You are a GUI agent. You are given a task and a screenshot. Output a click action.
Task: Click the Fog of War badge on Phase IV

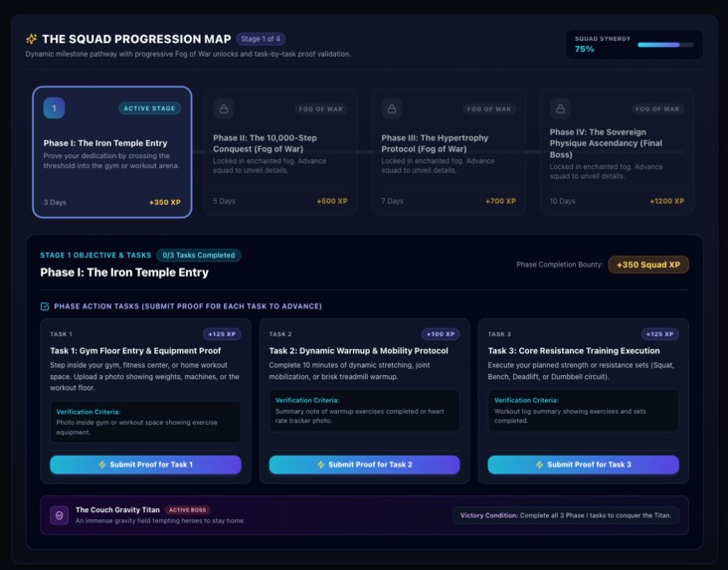657,108
